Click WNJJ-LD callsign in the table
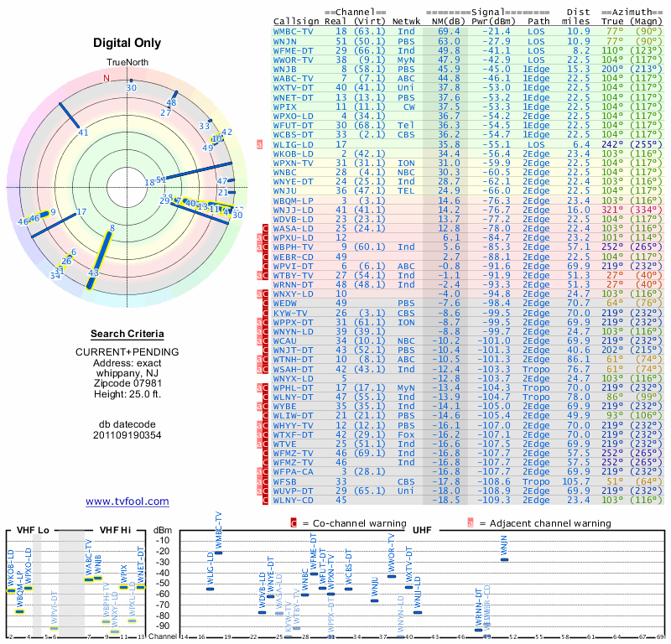Screen dimensions: 671x644 [x=293, y=210]
